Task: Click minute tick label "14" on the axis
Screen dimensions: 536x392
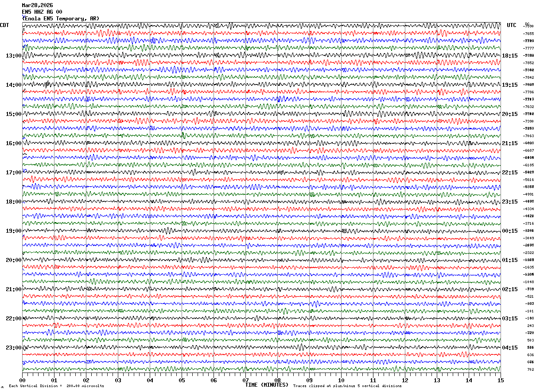Action: point(469,380)
